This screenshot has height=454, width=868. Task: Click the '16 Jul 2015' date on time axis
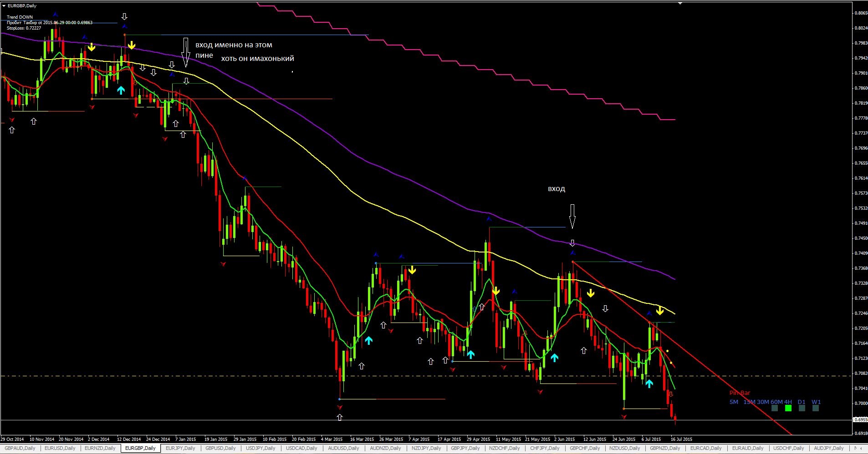coord(681,439)
